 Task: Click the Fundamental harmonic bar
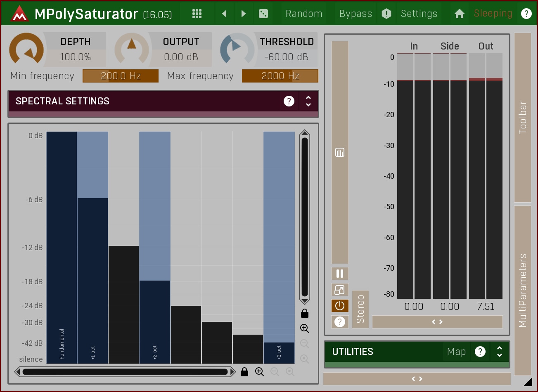(x=62, y=248)
